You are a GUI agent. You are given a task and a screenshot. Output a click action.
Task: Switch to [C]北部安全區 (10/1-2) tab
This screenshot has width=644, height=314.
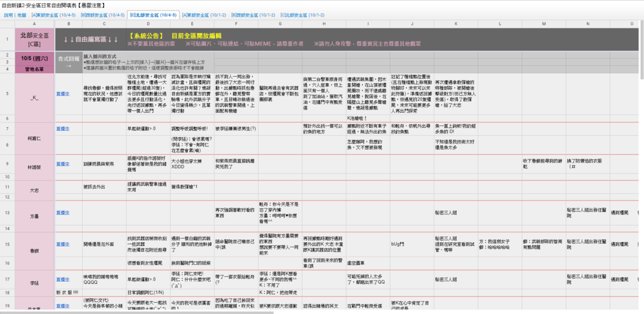pyautogui.click(x=303, y=15)
